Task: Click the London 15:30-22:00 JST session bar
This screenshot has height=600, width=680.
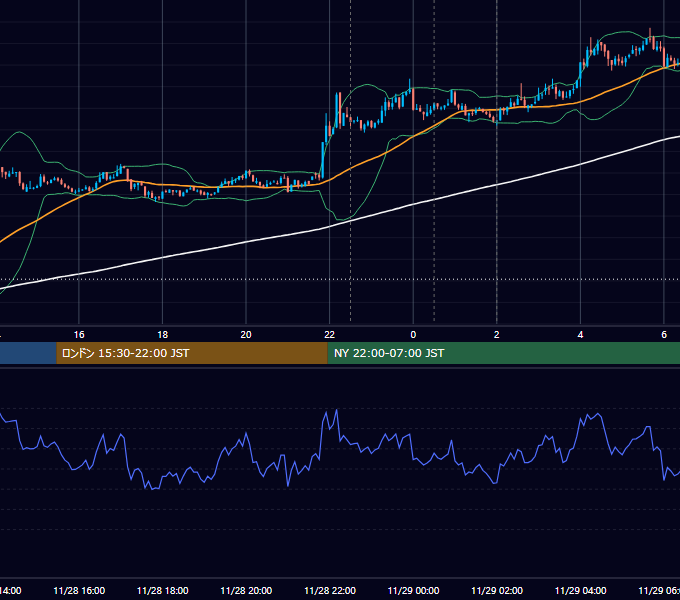Action: 192,353
